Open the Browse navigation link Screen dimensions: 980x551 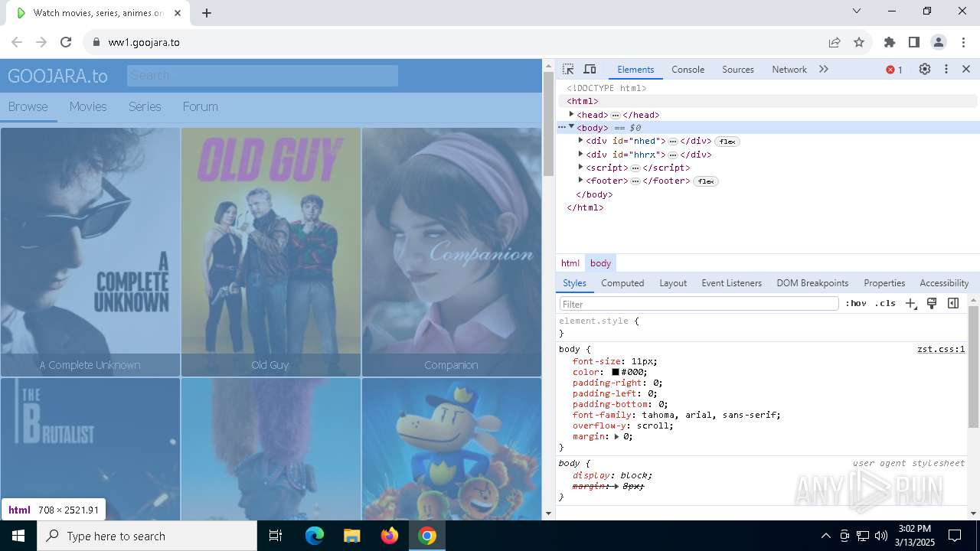point(28,106)
